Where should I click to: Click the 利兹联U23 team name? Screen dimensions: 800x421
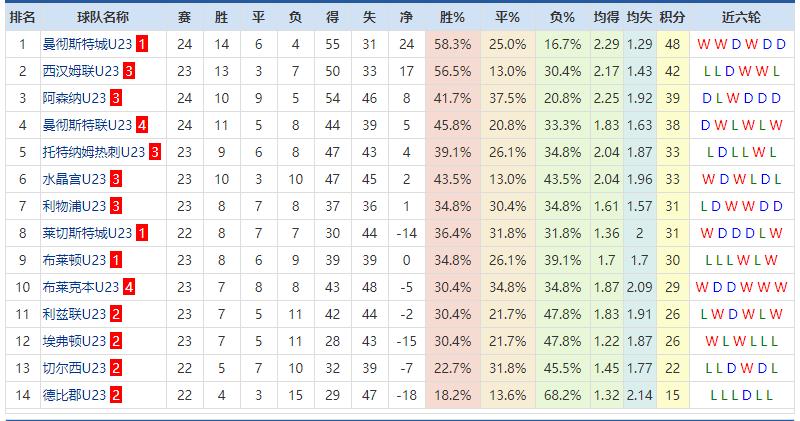coord(72,314)
